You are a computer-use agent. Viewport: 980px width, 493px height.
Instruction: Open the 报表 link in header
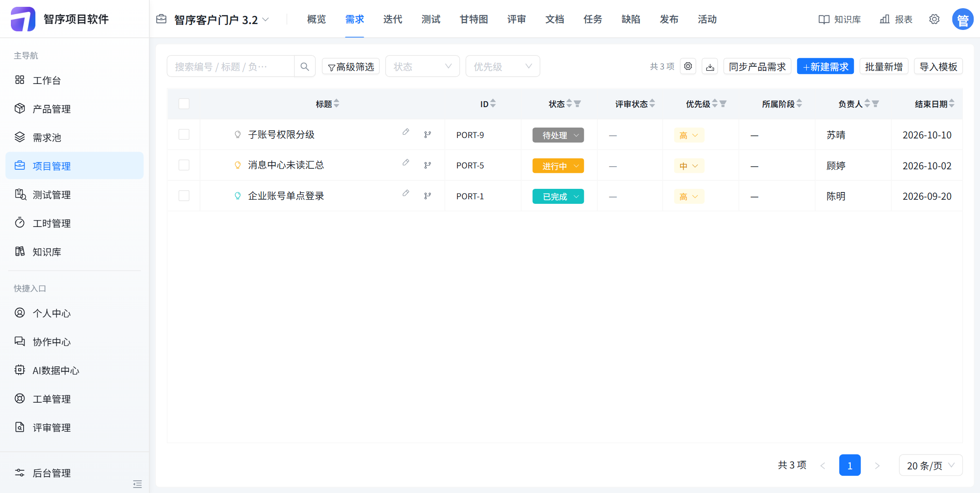point(896,19)
